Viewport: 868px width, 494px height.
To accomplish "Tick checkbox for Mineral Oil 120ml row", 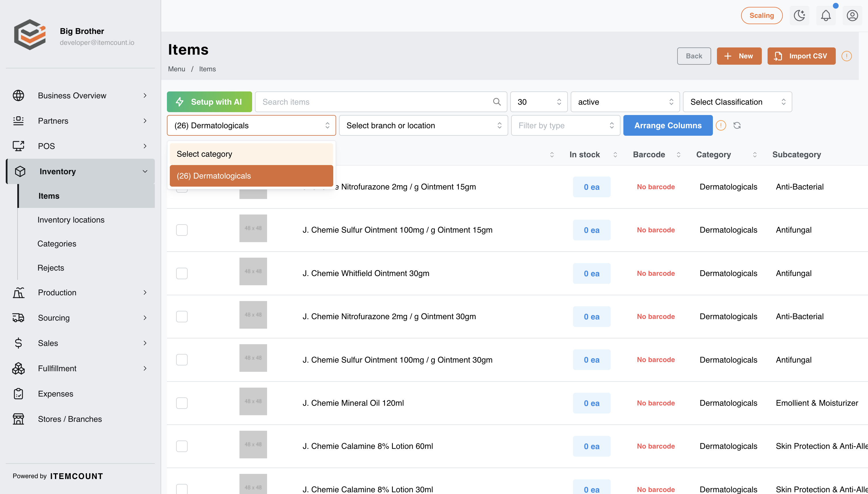I will [182, 403].
